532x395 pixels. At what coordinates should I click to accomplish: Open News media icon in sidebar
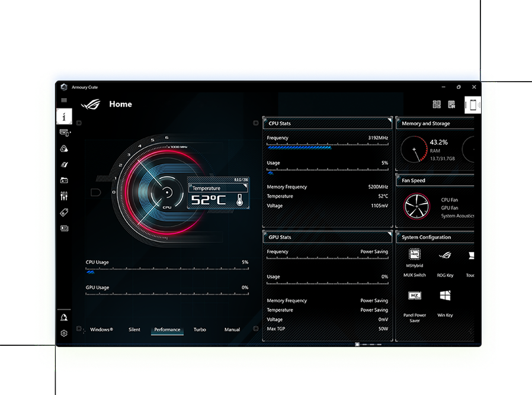64,228
